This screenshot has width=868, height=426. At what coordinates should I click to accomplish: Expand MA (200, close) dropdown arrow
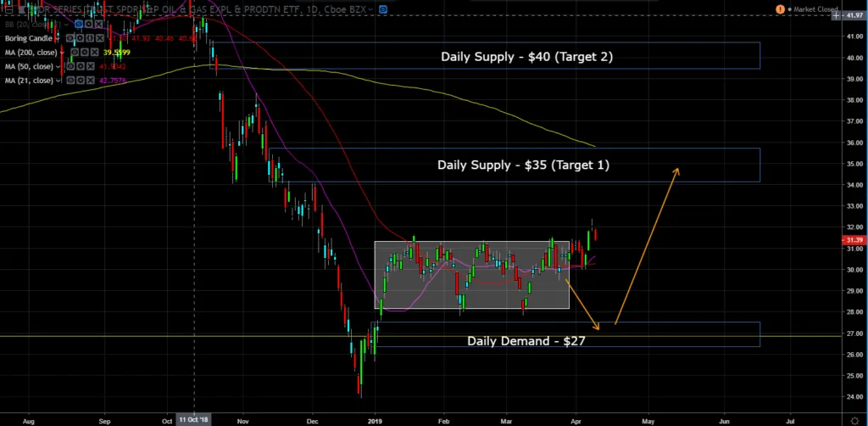pyautogui.click(x=62, y=53)
